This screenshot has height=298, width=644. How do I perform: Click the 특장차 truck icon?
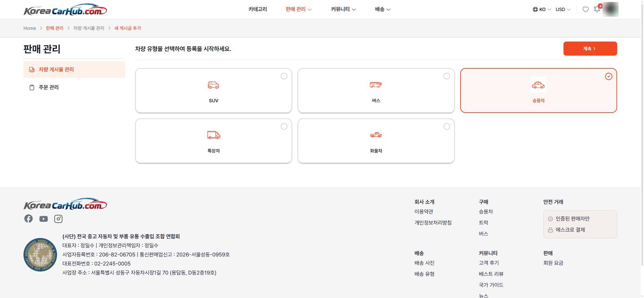tap(214, 135)
